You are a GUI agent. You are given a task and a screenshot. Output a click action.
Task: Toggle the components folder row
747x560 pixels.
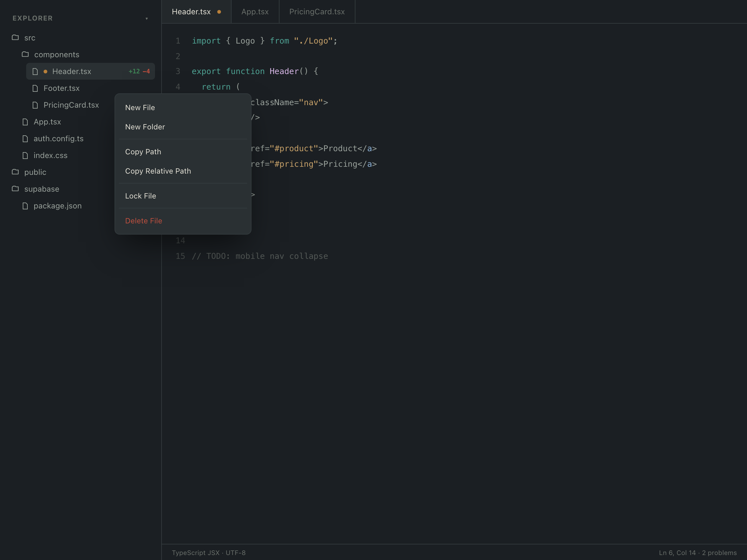point(86,55)
